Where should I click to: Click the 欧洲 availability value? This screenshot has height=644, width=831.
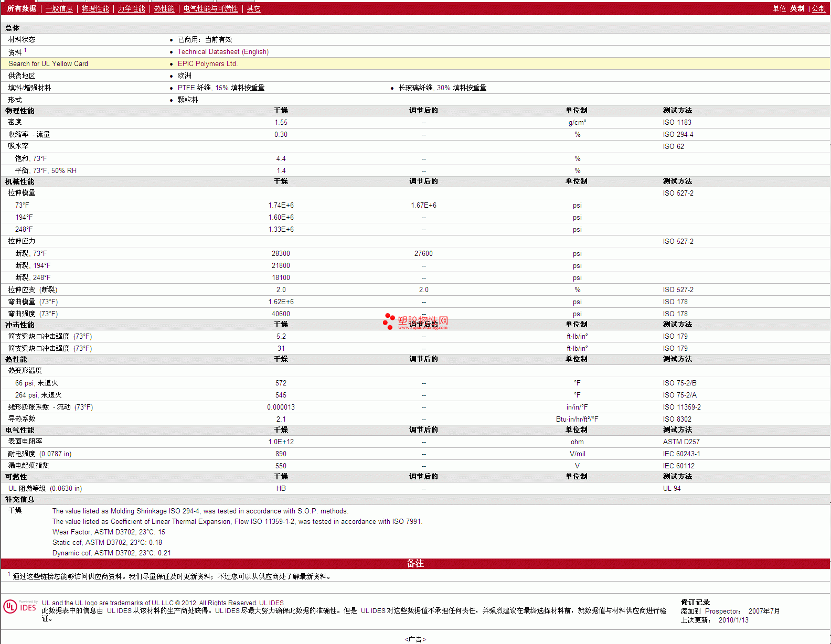tap(184, 76)
